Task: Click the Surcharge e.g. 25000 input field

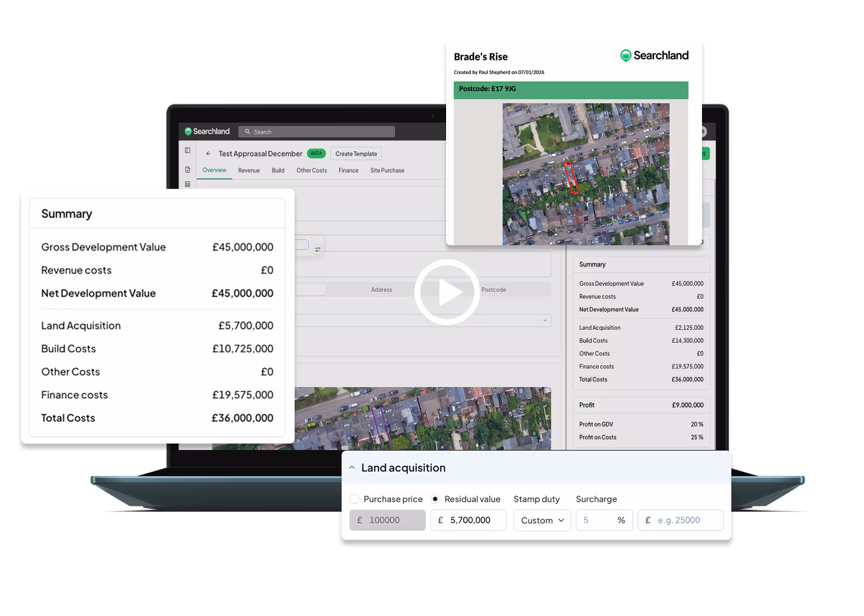Action: [x=680, y=520]
